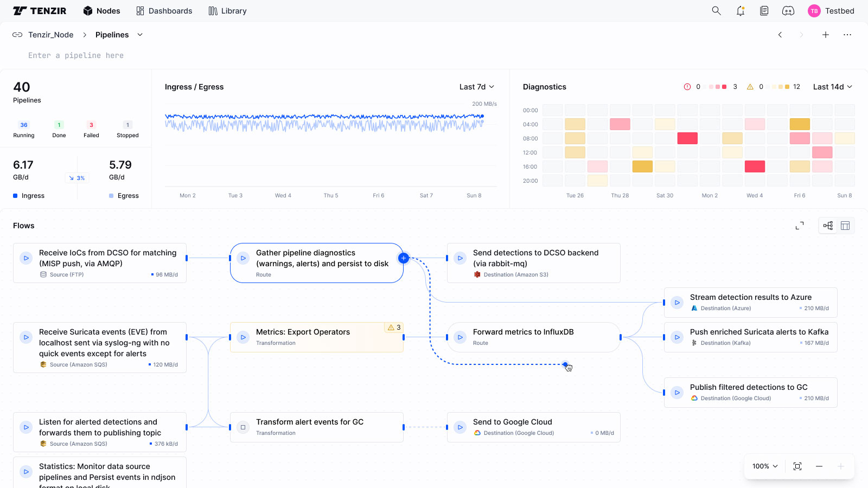
Task: Click the Tenzir_Node breadcrumb link
Action: coord(50,35)
